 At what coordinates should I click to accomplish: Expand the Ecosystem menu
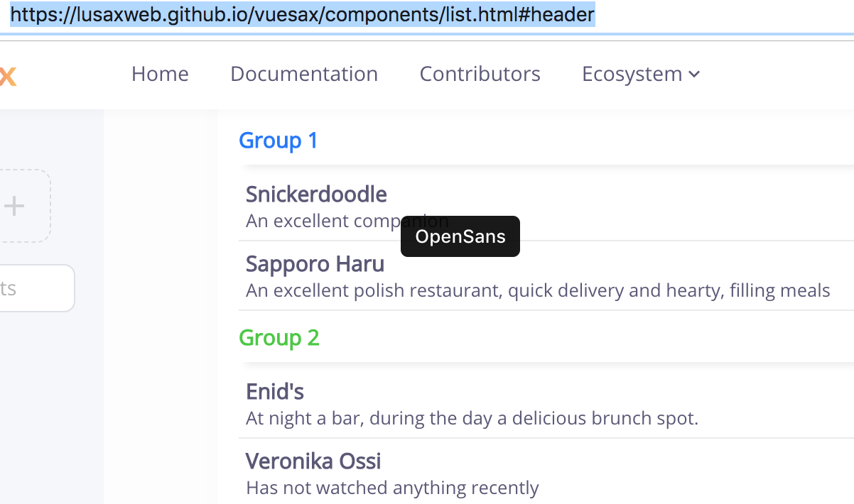(x=632, y=73)
